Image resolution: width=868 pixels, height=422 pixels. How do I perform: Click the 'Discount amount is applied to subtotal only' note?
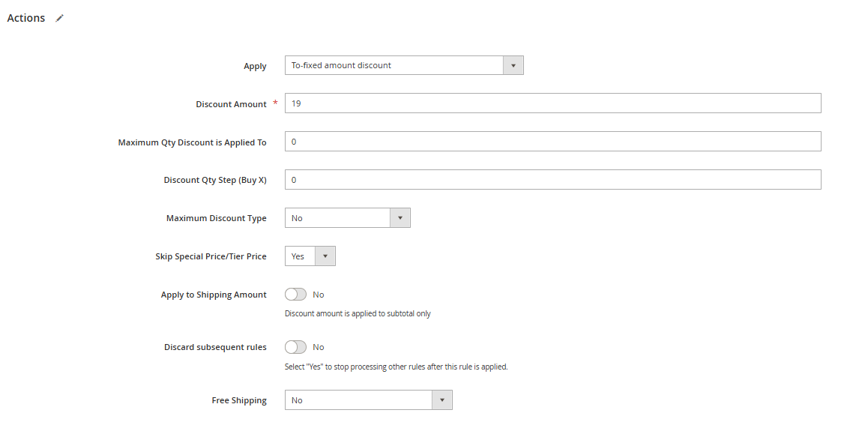(358, 314)
